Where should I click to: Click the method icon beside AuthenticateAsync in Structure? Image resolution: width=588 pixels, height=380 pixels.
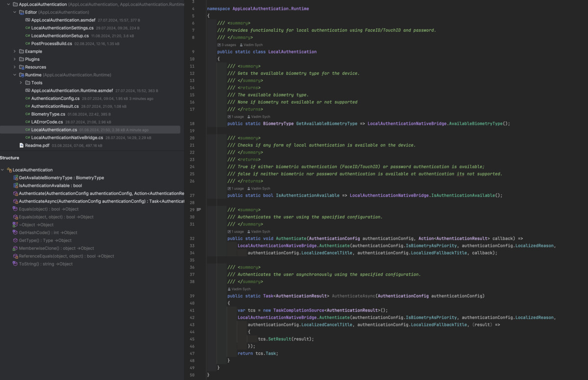pyautogui.click(x=15, y=201)
